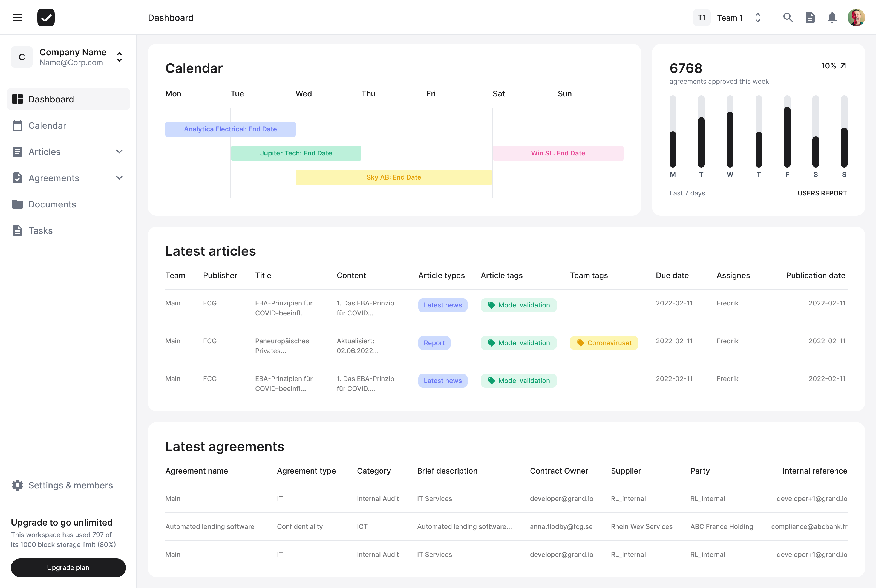Open the USERS REPORT link
This screenshot has height=588, width=876.
[822, 193]
